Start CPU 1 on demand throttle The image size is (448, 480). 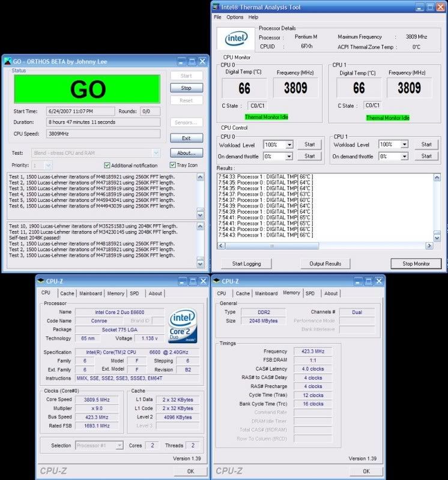tap(426, 156)
